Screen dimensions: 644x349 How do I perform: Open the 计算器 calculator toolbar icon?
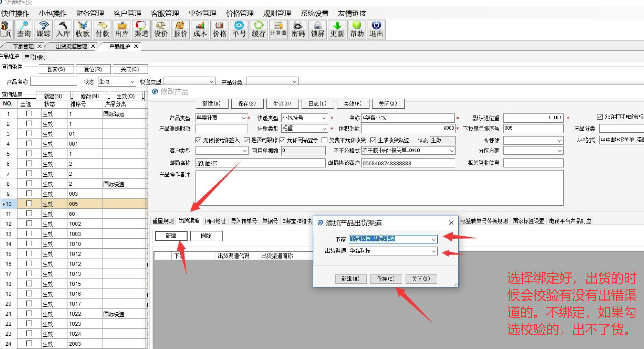(278, 29)
